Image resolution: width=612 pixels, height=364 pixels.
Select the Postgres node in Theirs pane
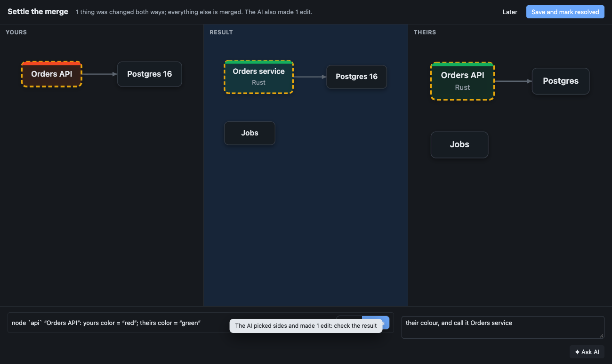point(561,81)
